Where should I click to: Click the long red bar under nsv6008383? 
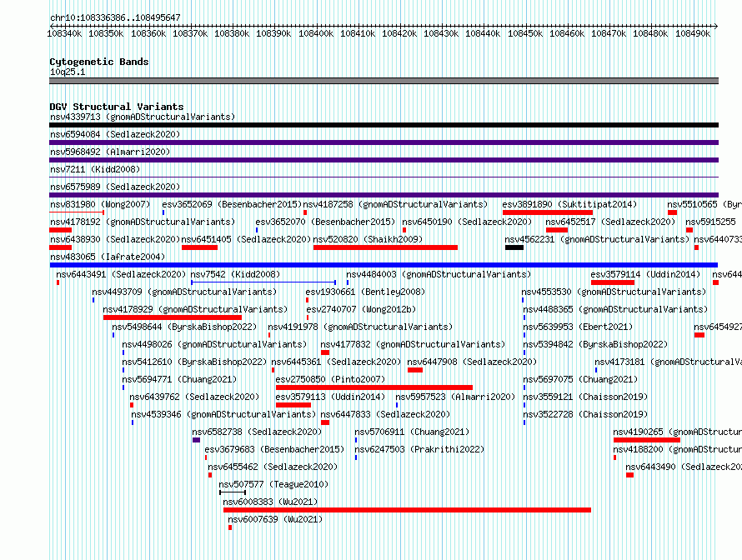click(408, 510)
